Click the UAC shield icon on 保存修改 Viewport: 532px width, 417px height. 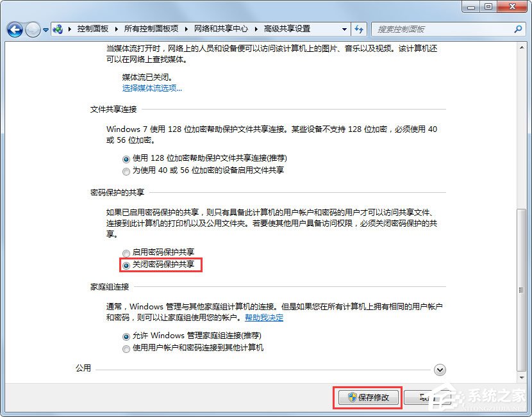(353, 397)
